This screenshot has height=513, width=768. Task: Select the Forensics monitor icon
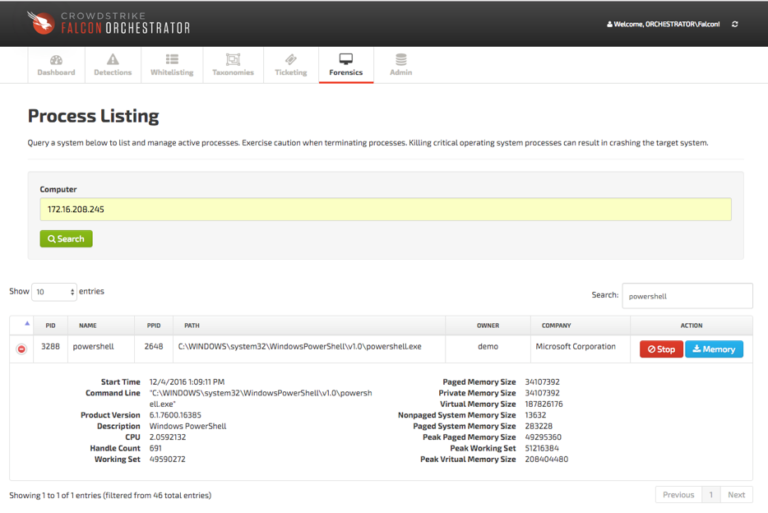346,60
